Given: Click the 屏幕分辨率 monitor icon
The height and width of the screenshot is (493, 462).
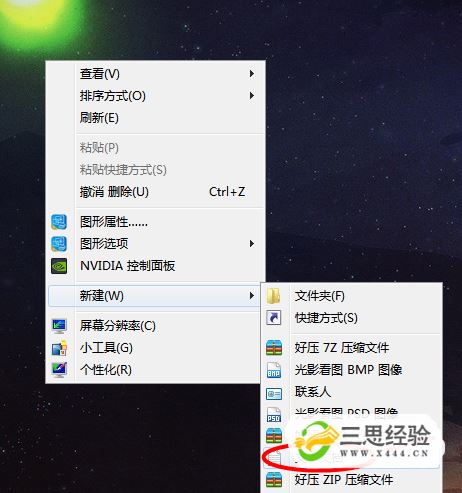Looking at the screenshot, I should [59, 326].
